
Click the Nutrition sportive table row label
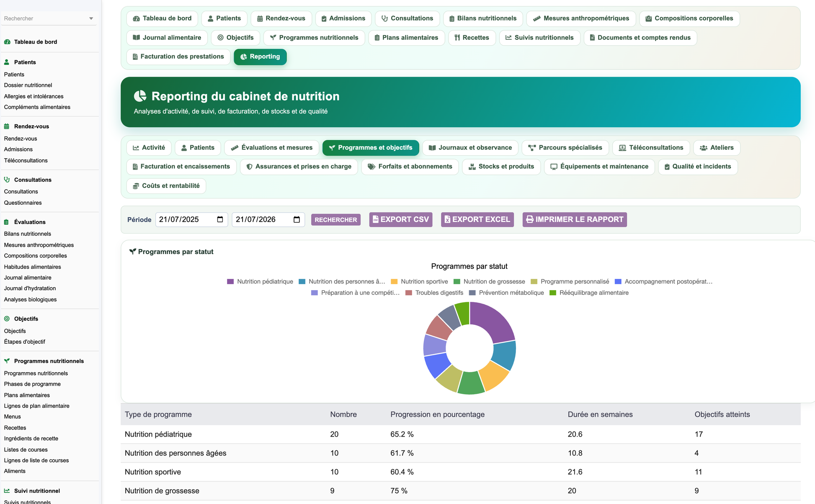click(153, 472)
